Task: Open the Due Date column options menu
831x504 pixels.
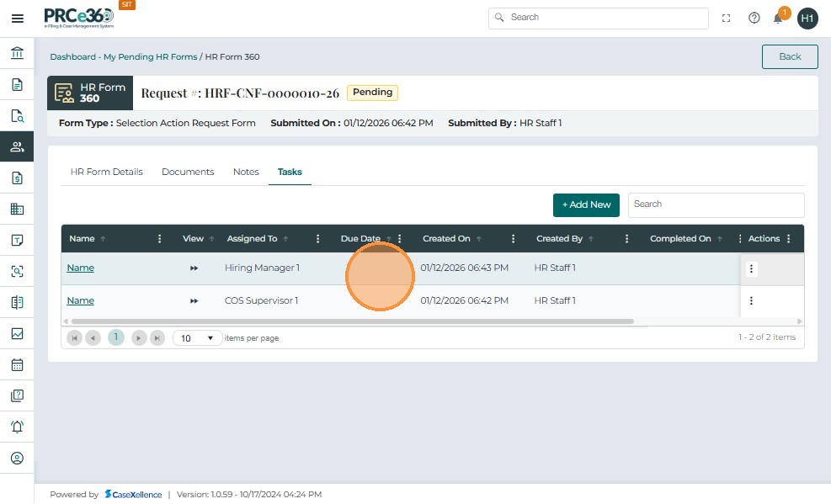Action: pyautogui.click(x=400, y=239)
